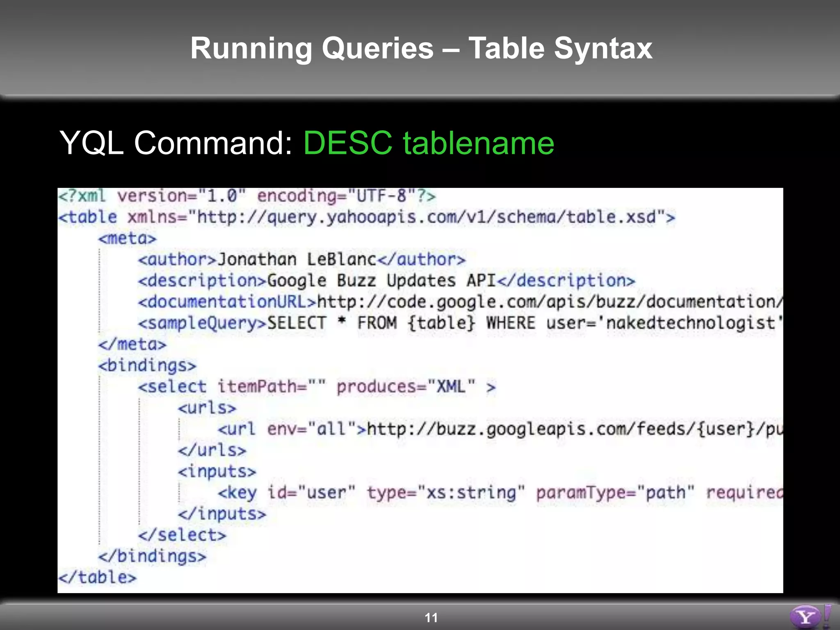Click the opening '<inputs>' tag

pos(217,472)
